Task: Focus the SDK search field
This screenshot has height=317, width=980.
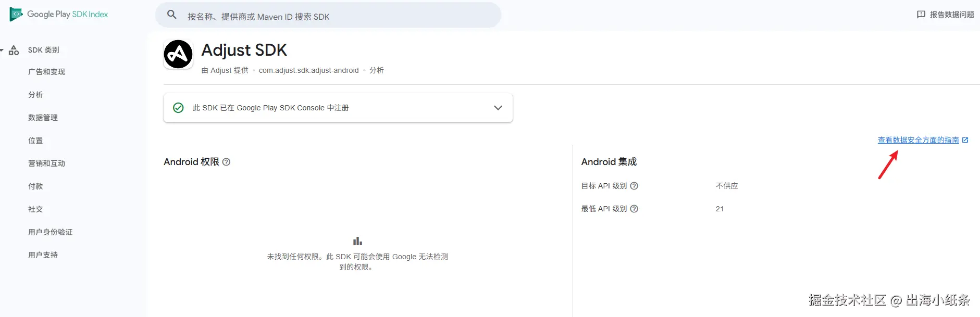Action: (328, 15)
